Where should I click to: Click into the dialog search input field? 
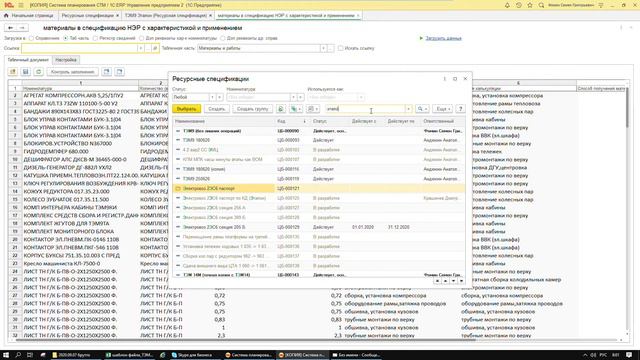tap(365, 109)
